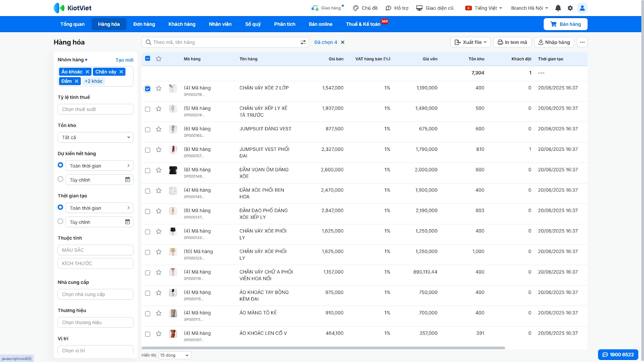This screenshot has height=362, width=644.
Task: Remove Áo khoác filter tag
Action: [87, 72]
